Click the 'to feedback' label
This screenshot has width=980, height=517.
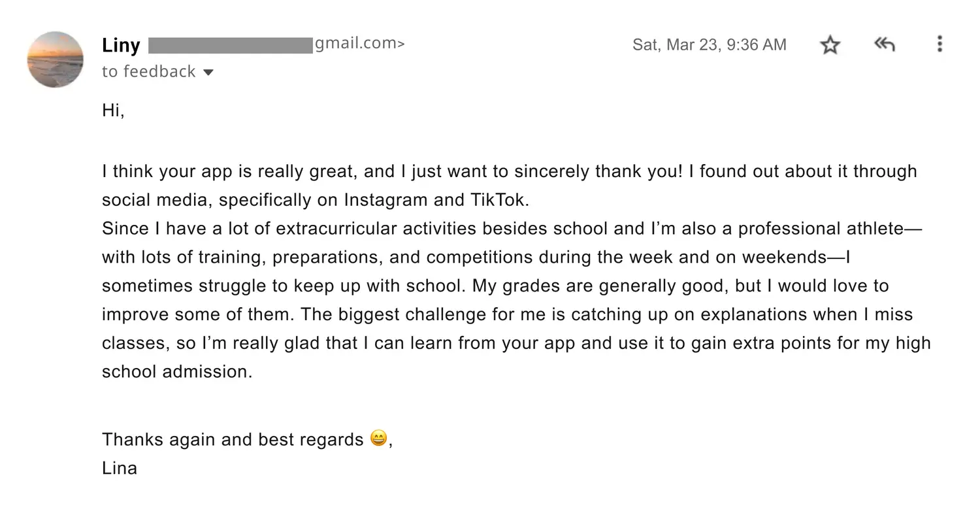(148, 72)
